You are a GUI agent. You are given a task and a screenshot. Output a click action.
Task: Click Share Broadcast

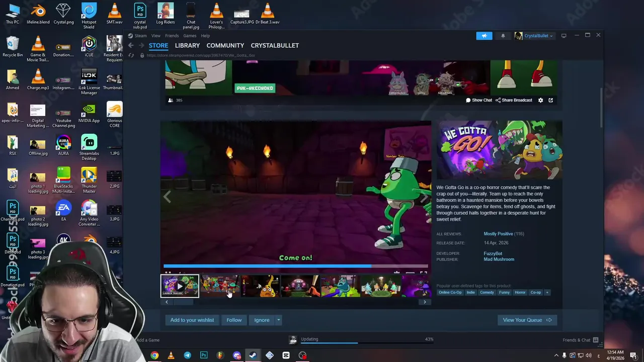tap(514, 100)
